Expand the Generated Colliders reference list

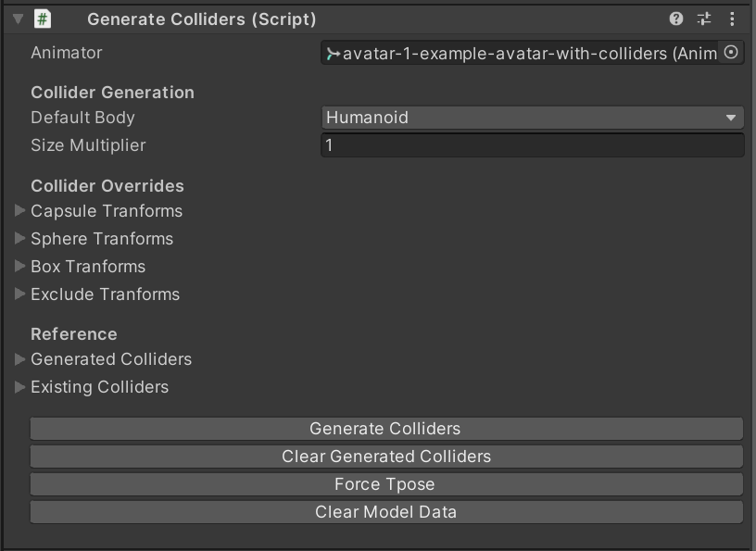[x=19, y=359]
